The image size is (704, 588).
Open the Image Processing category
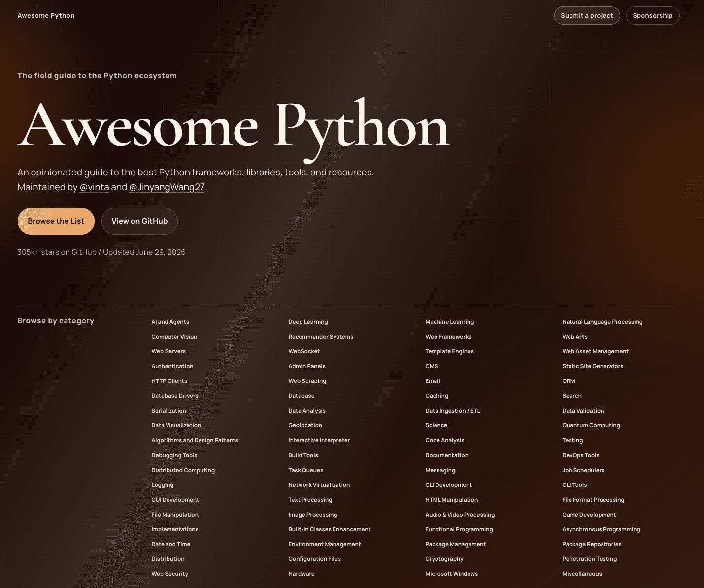pyautogui.click(x=312, y=515)
